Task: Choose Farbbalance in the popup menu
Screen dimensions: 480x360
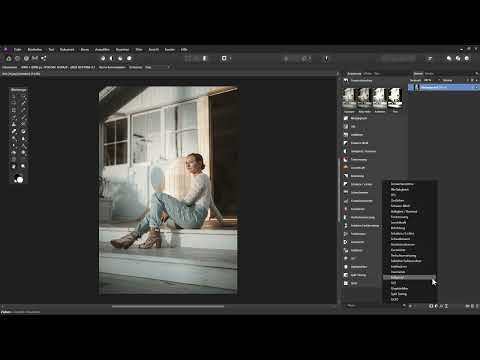Action: (x=409, y=266)
